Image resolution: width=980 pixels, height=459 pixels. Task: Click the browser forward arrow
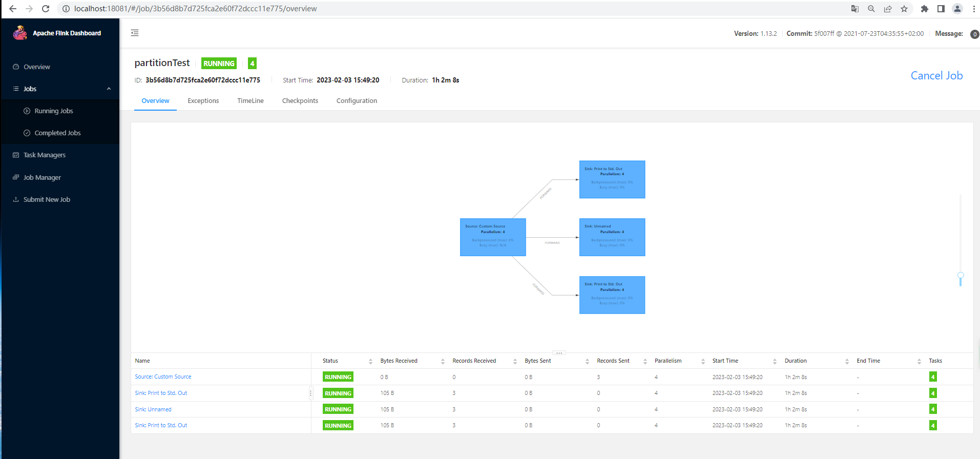click(29, 9)
